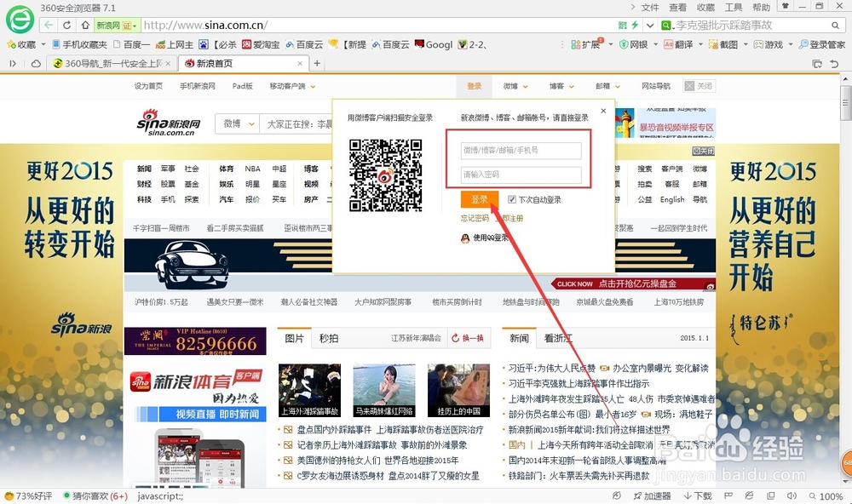Image resolution: width=852 pixels, height=504 pixels.
Task: Click 使用QQ登录 penguin icon
Action: (465, 238)
